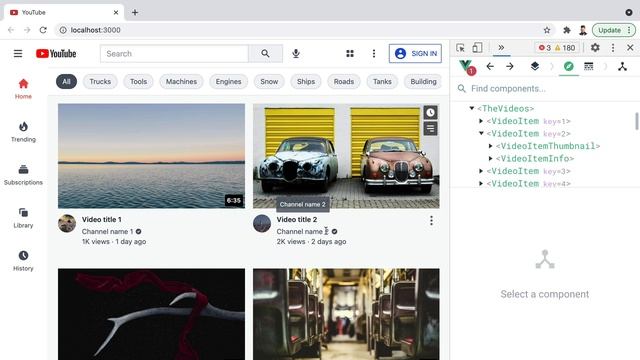This screenshot has height=360, width=640.
Task: Select VideoItemThumbnail component in tree
Action: (x=548, y=146)
